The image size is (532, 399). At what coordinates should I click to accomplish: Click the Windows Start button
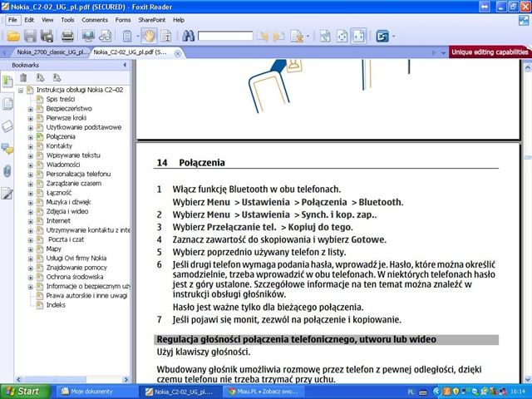click(x=26, y=392)
